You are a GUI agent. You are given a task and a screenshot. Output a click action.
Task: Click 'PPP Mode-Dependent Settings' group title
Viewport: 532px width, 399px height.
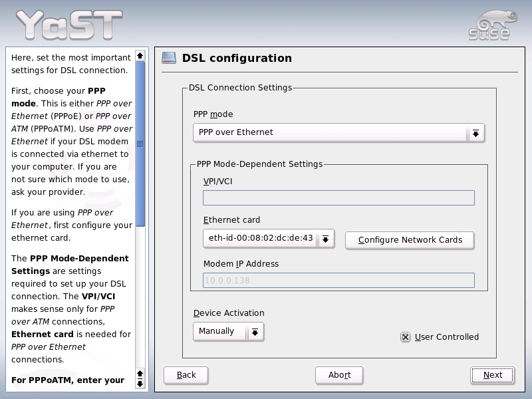pos(259,164)
